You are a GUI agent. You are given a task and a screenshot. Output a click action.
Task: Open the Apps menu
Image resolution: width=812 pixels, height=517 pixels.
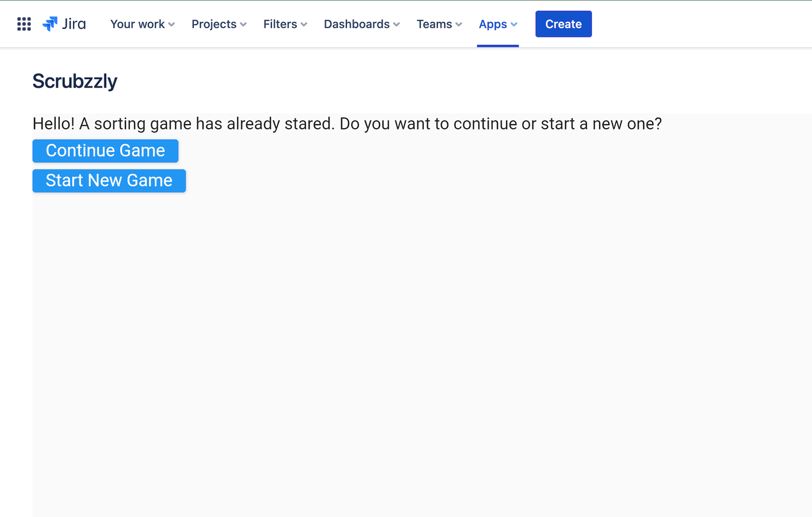click(x=498, y=24)
